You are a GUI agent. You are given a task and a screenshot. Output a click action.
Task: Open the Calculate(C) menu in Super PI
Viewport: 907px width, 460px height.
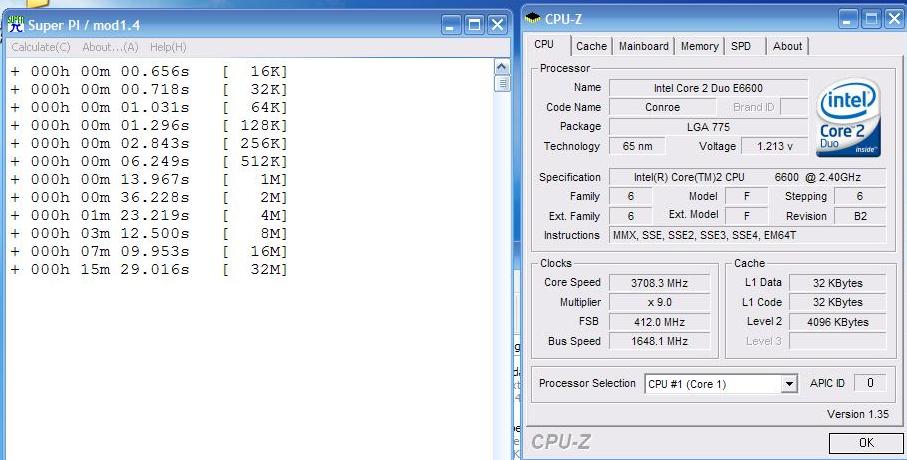41,47
